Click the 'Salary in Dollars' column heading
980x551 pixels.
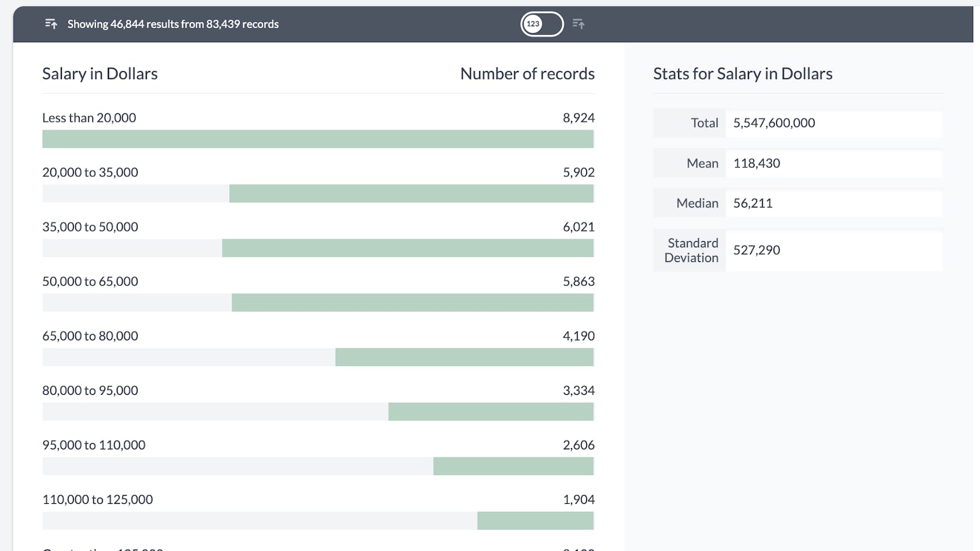[100, 73]
